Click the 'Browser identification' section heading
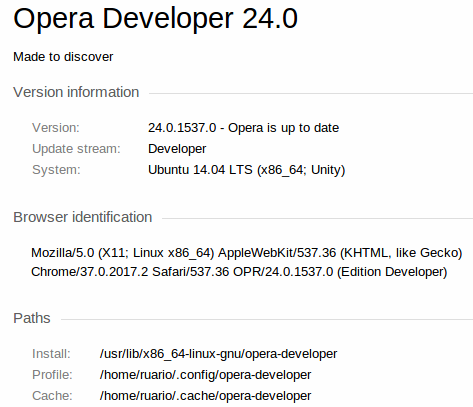The image size is (473, 407). click(83, 217)
